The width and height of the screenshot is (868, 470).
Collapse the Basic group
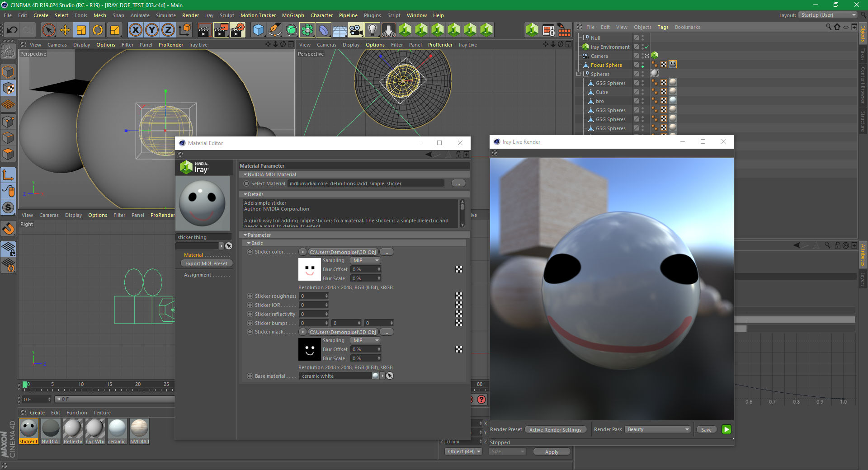pyautogui.click(x=249, y=243)
